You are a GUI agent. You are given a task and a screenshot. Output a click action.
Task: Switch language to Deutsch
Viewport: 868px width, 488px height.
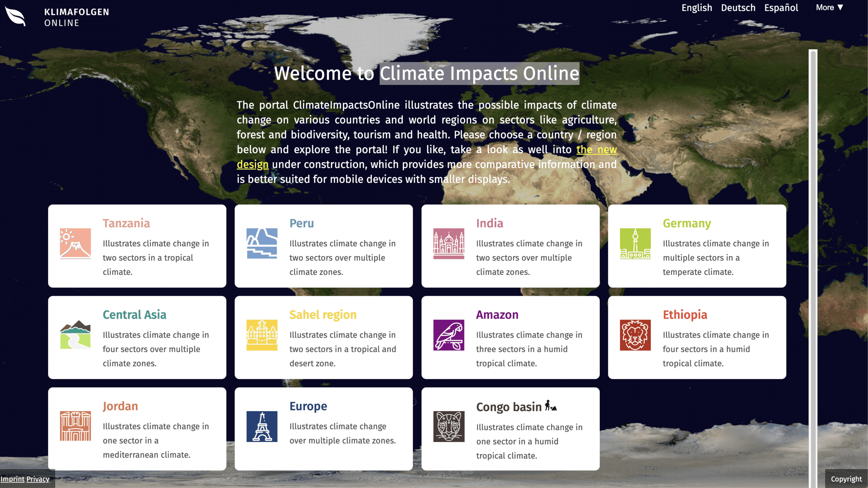(738, 7)
